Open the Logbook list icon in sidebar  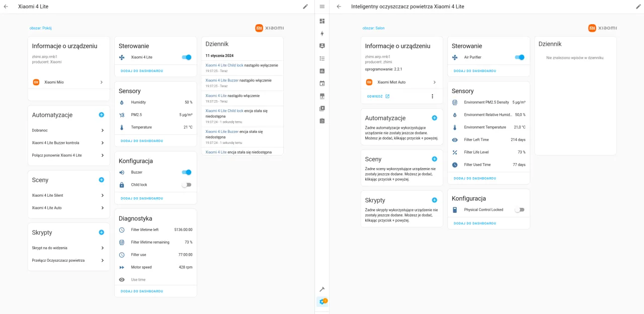click(322, 58)
